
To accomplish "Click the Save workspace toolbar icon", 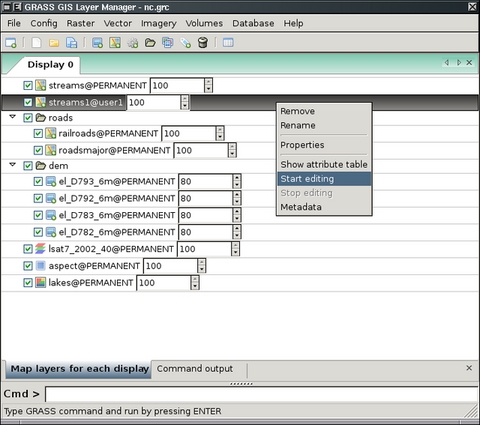I will coord(72,43).
